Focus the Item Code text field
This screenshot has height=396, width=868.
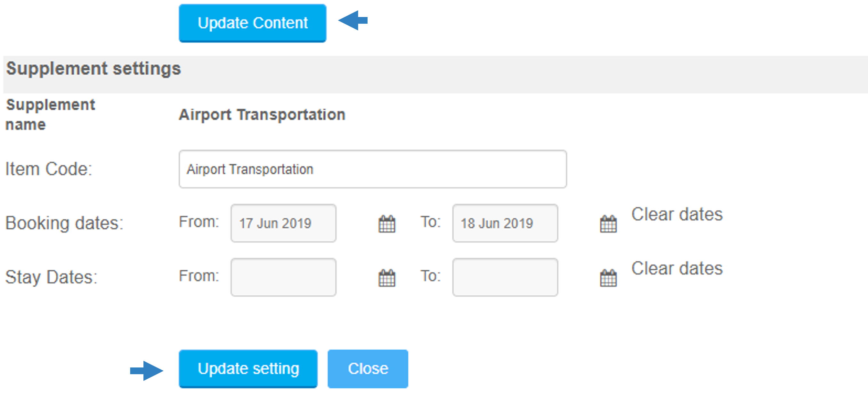point(373,169)
